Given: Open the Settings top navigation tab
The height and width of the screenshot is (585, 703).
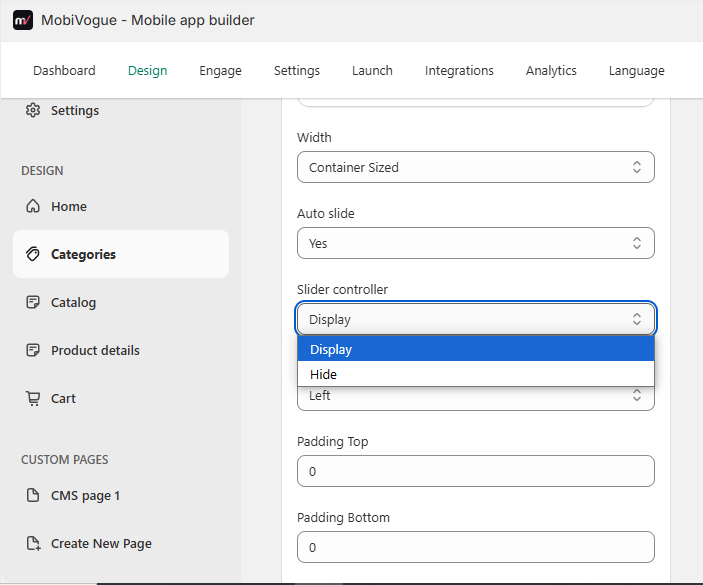Looking at the screenshot, I should [x=297, y=70].
